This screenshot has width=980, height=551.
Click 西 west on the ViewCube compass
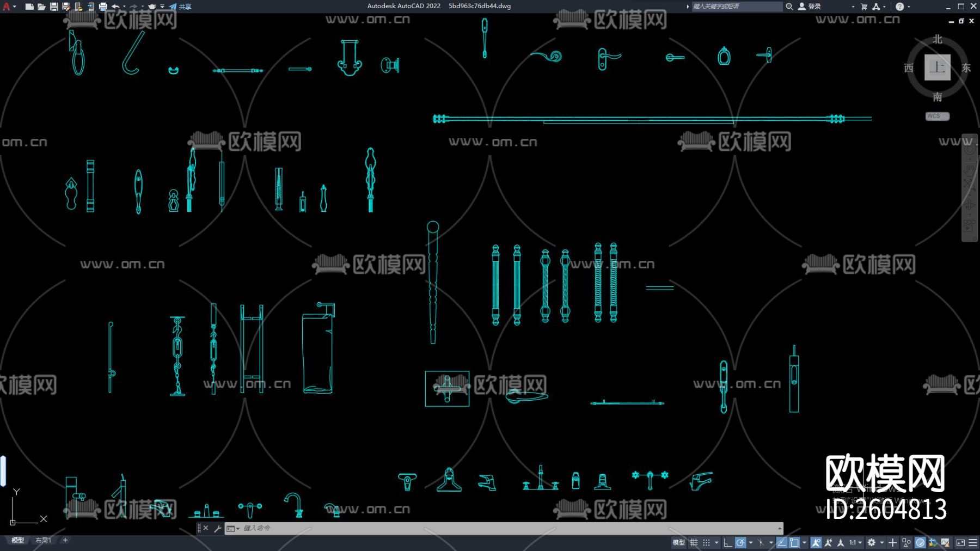pyautogui.click(x=909, y=68)
